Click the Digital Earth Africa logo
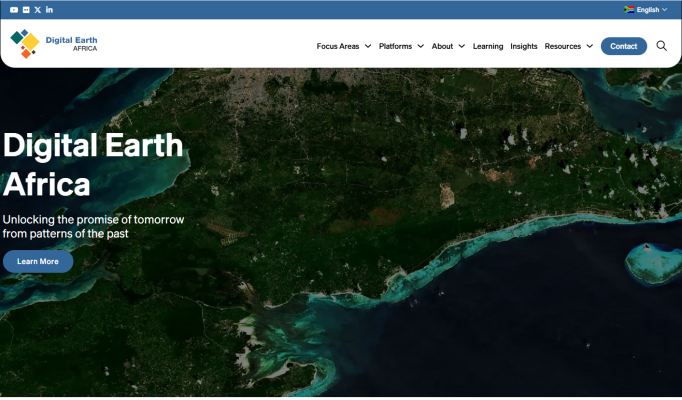This screenshot has height=400, width=682. [x=54, y=43]
